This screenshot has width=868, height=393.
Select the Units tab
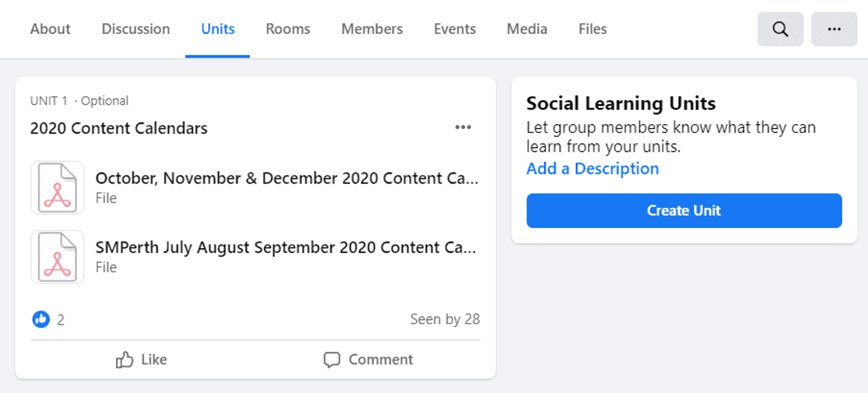[x=218, y=29]
